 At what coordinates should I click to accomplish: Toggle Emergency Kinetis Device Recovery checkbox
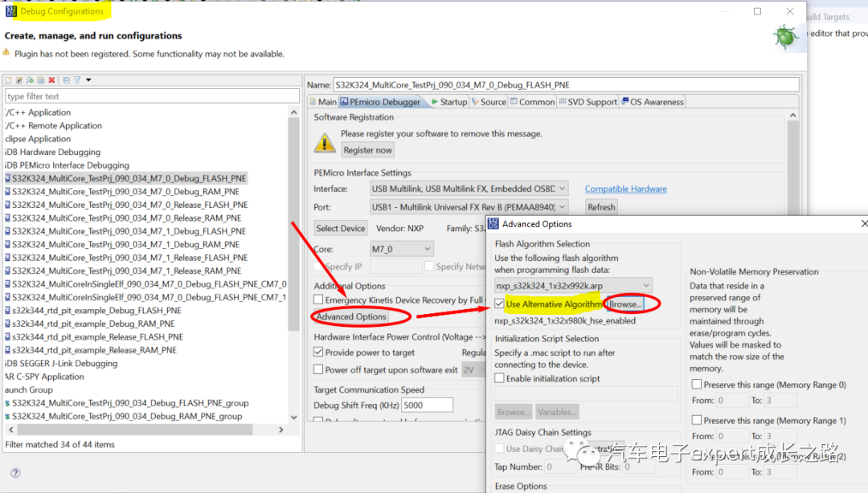click(x=318, y=299)
